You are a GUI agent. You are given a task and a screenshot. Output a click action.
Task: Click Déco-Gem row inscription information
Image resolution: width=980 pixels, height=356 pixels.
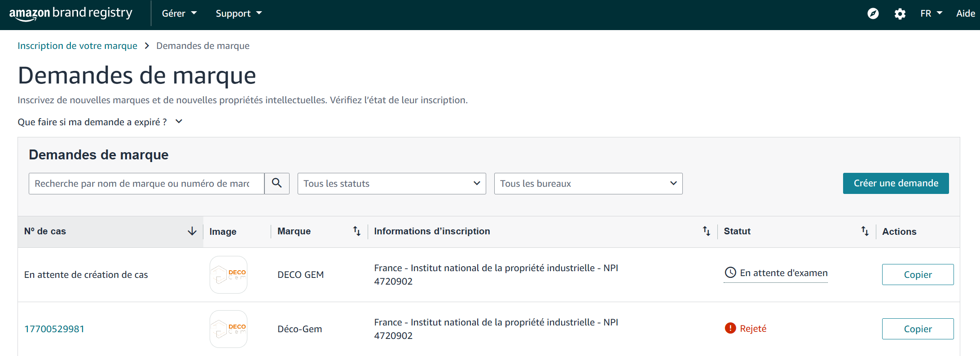[x=496, y=329]
